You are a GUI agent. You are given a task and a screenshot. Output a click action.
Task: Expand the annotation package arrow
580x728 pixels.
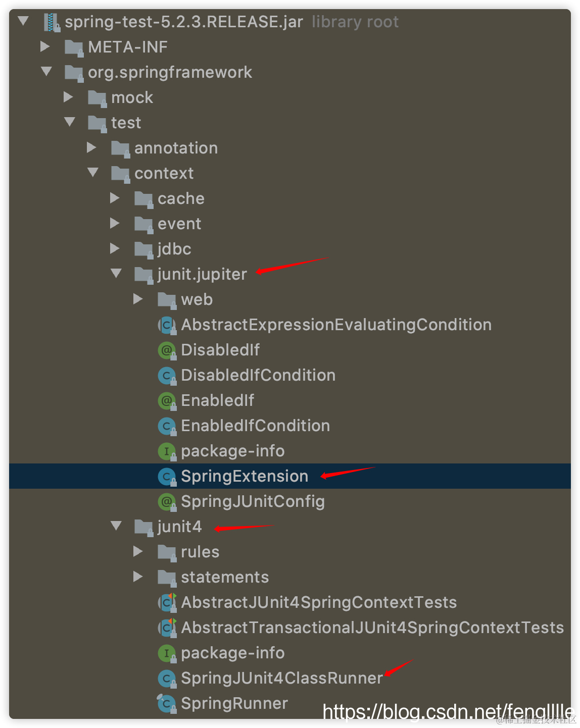coord(91,147)
